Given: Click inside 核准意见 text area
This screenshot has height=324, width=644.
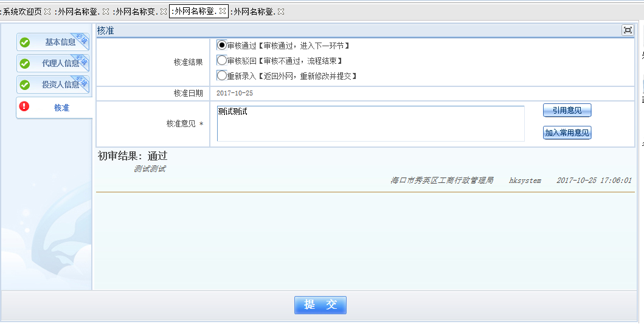Looking at the screenshot, I should [371, 123].
